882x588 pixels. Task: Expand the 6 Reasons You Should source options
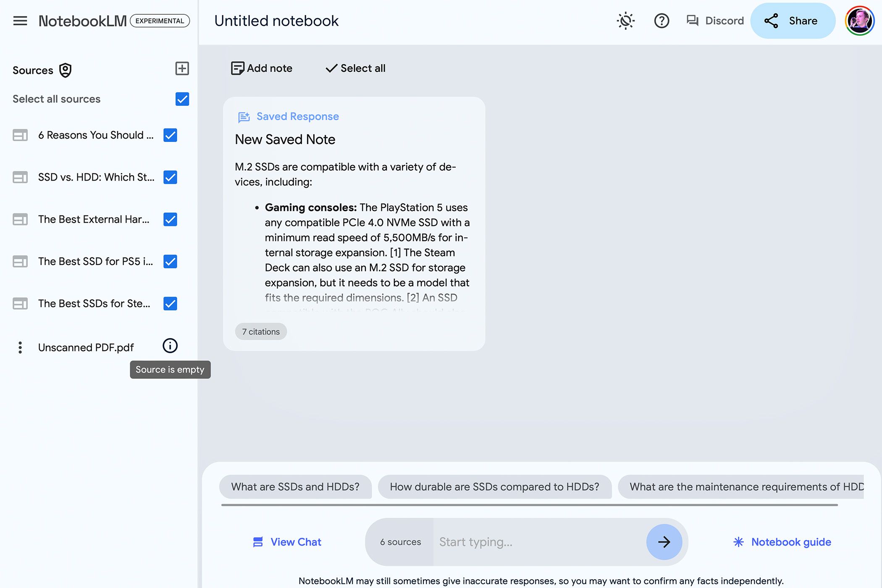[x=20, y=134]
